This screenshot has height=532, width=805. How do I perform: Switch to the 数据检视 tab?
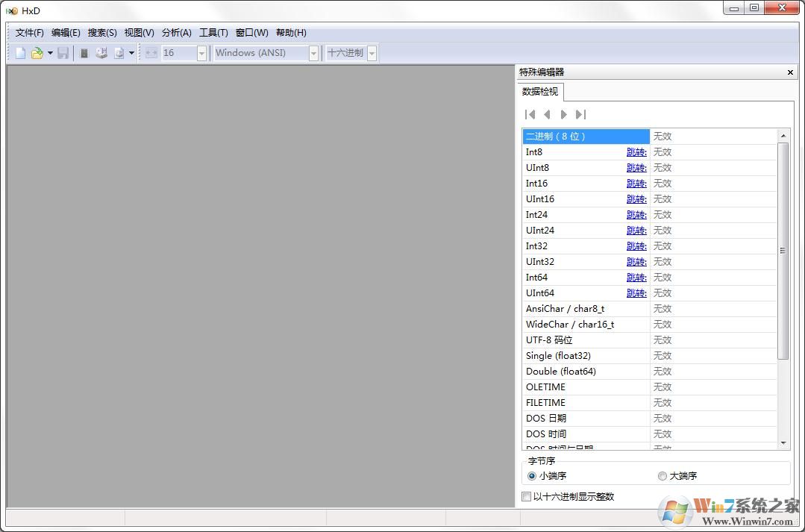click(x=539, y=91)
